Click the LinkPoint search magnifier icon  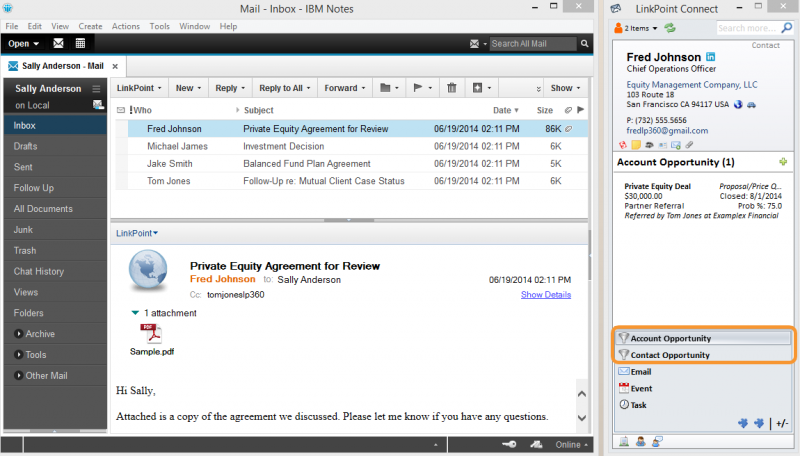(787, 28)
